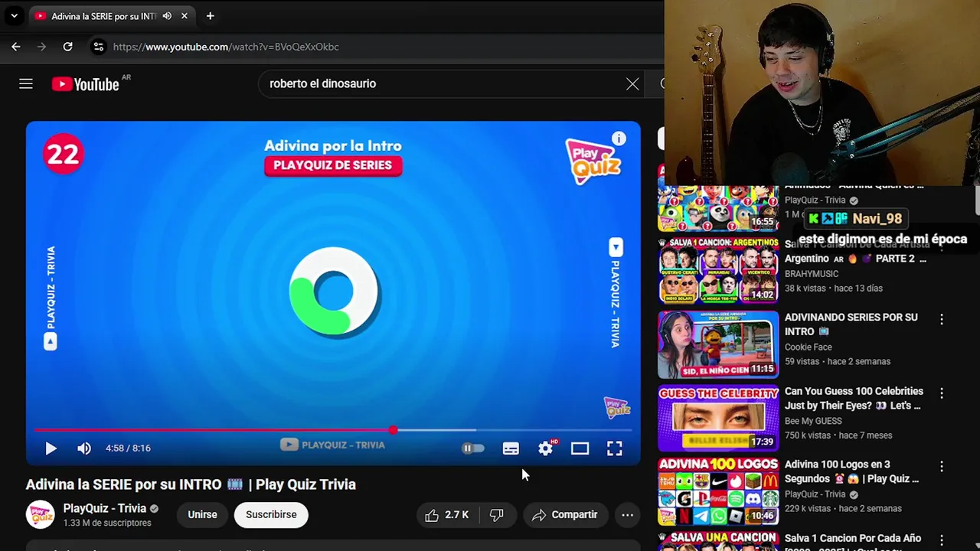Click the Unirse button
Screen dimensions: 980x551
(x=203, y=515)
